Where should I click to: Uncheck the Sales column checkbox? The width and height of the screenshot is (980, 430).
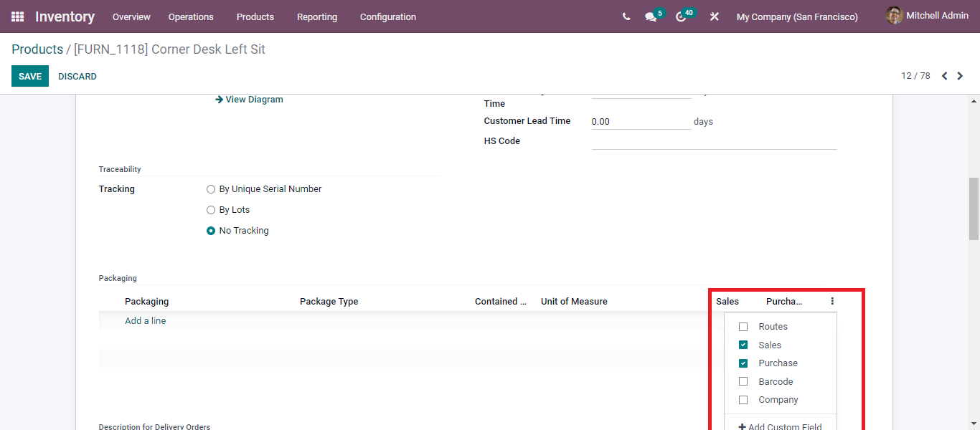click(743, 345)
